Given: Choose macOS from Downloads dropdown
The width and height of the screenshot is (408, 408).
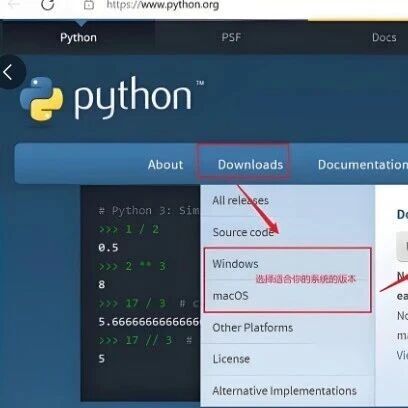Looking at the screenshot, I should pyautogui.click(x=230, y=296).
